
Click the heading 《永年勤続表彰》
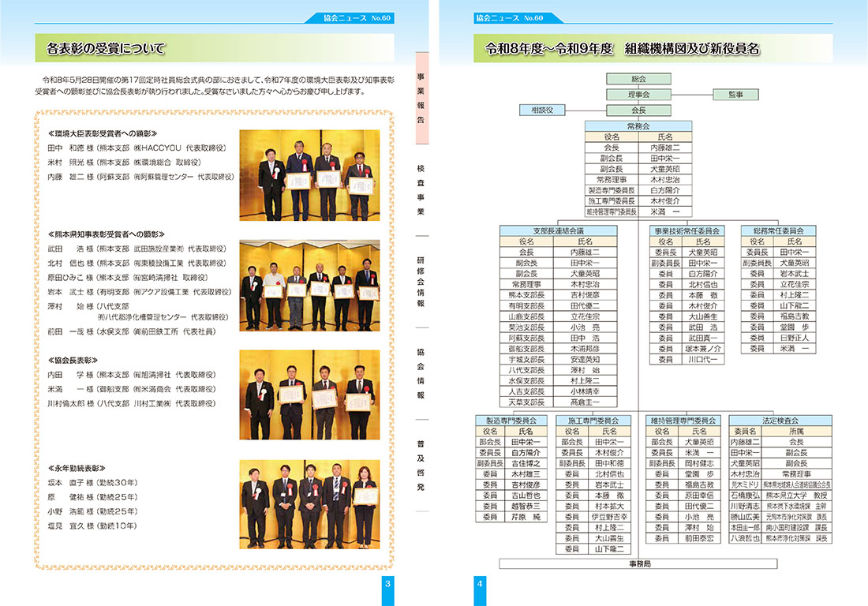(77, 468)
